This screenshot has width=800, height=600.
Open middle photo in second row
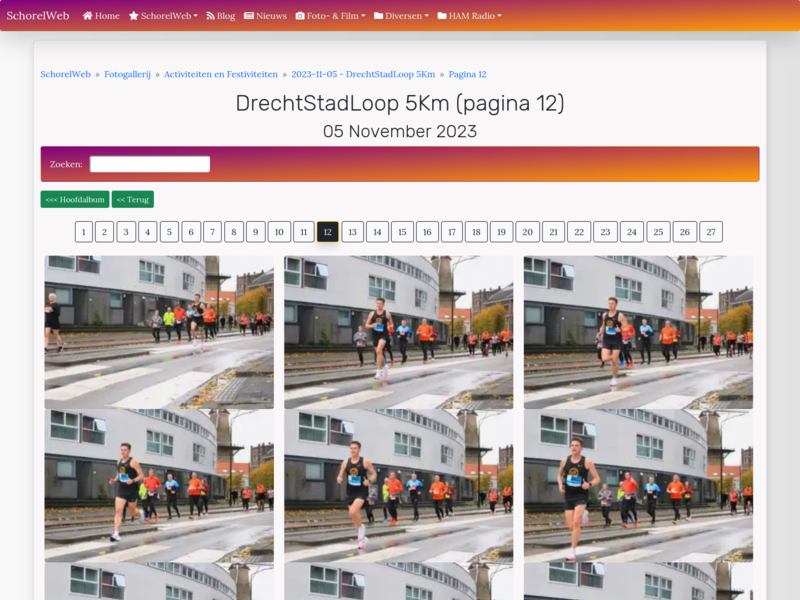coord(398,486)
